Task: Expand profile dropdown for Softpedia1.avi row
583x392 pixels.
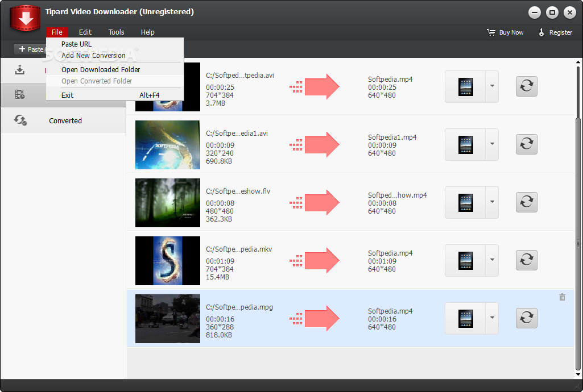Action: click(492, 144)
